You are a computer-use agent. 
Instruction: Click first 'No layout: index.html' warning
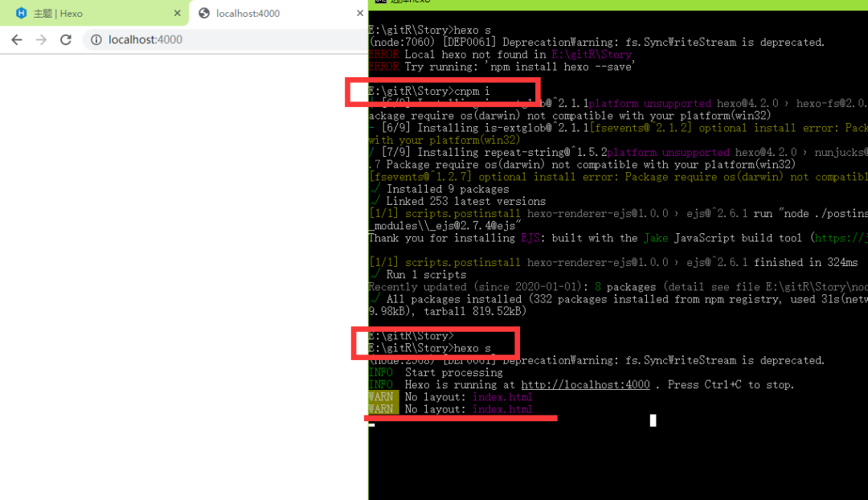(x=450, y=397)
